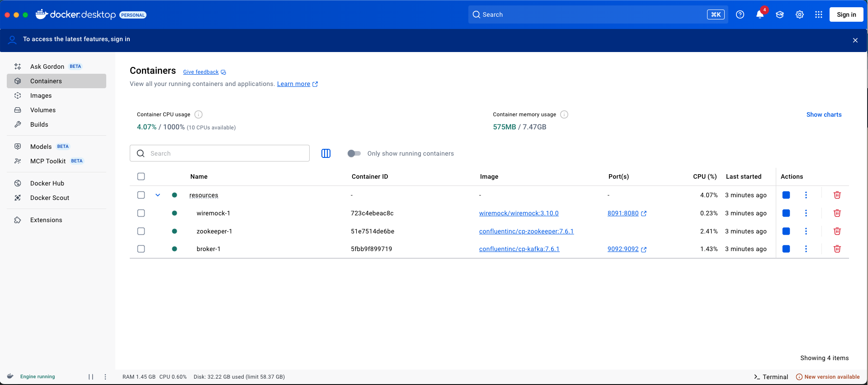This screenshot has width=868, height=385.
Task: Click the containers search field
Action: coord(226,153)
